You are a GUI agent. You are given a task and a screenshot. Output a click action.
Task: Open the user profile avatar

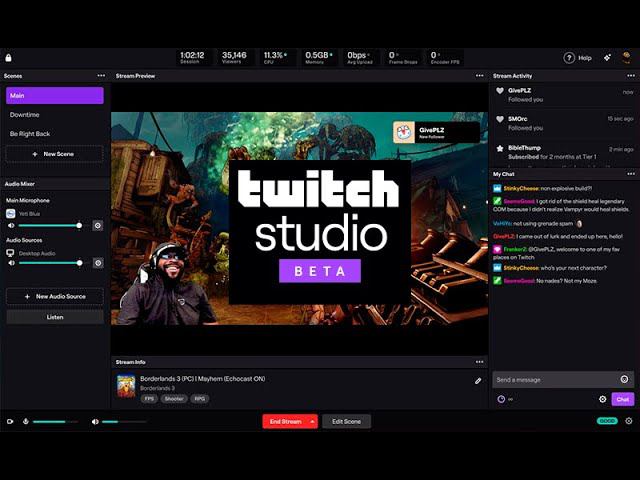point(627,58)
